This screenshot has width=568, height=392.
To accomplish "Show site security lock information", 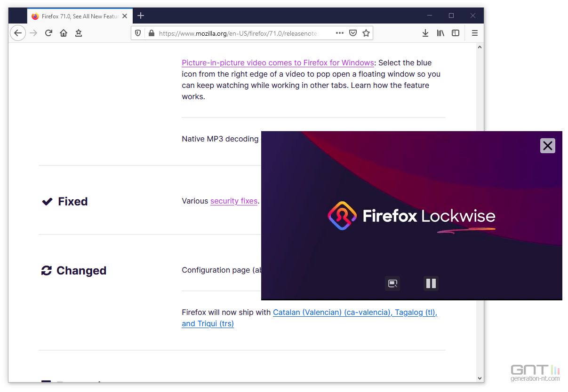I will click(x=151, y=33).
